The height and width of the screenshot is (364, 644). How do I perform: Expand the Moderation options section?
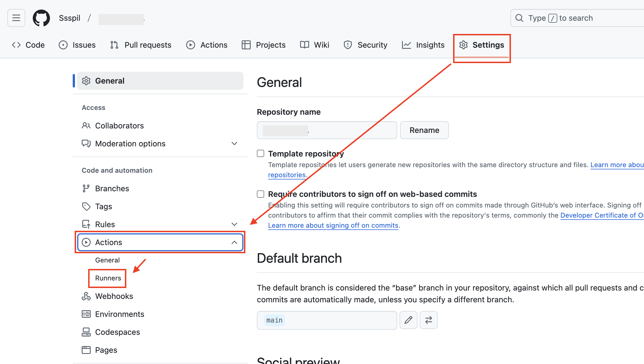pyautogui.click(x=234, y=144)
